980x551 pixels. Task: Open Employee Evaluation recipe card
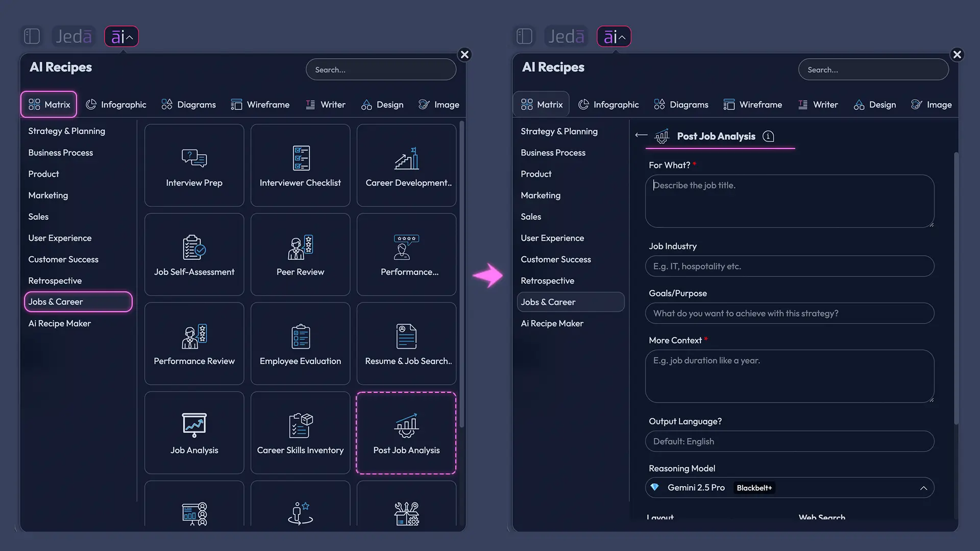300,343
